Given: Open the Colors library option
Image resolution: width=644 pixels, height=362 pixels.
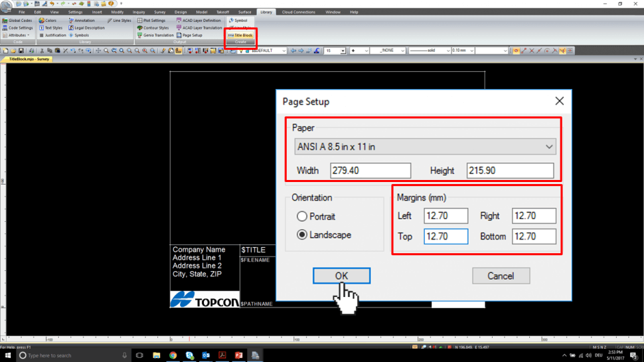Looking at the screenshot, I should [x=48, y=21].
